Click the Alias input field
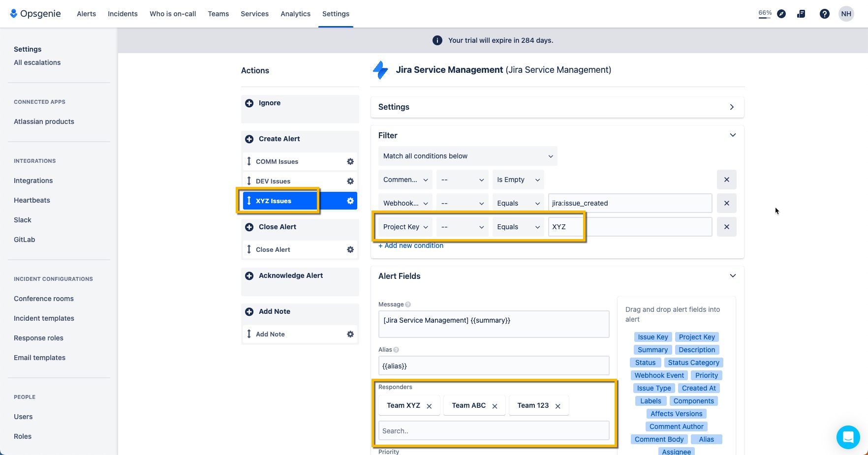Screen dimensions: 868x455 pos(494,365)
